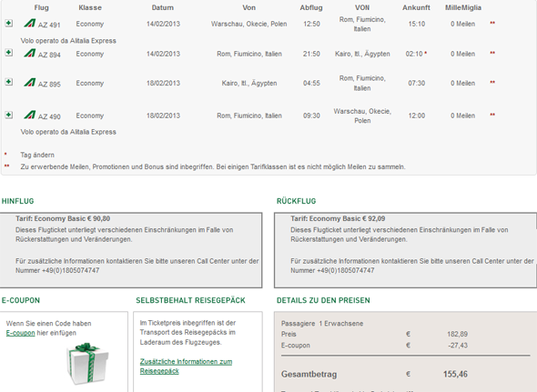Screen dimensions: 537x392
Task: Open Zusätzliche Informationen zum Reisegepäck link
Action: (186, 367)
